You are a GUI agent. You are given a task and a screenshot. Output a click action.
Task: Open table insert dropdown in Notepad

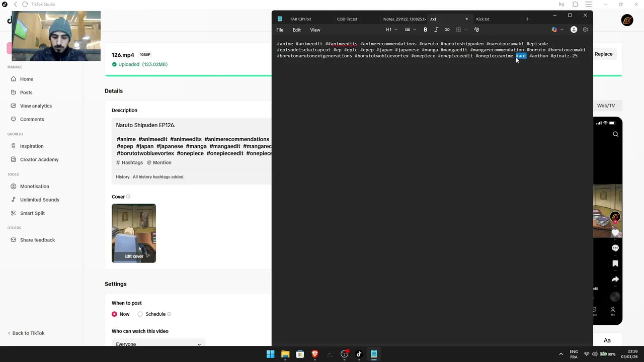(x=461, y=30)
